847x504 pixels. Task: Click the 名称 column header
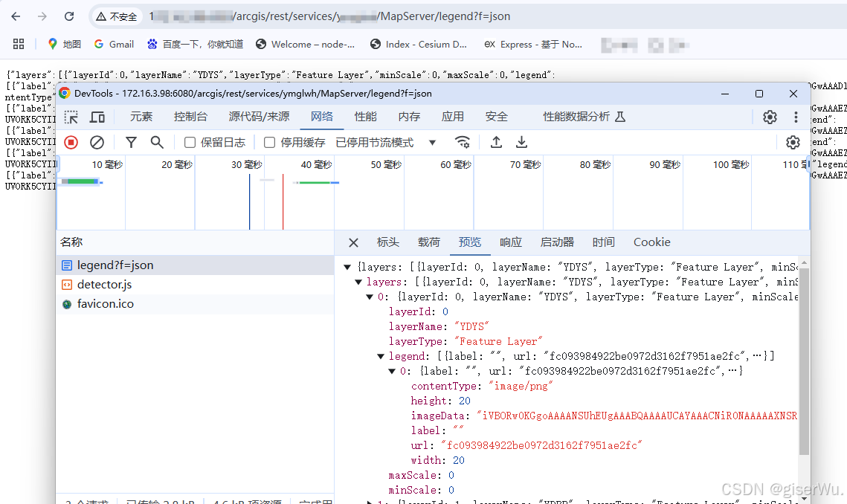click(x=71, y=242)
